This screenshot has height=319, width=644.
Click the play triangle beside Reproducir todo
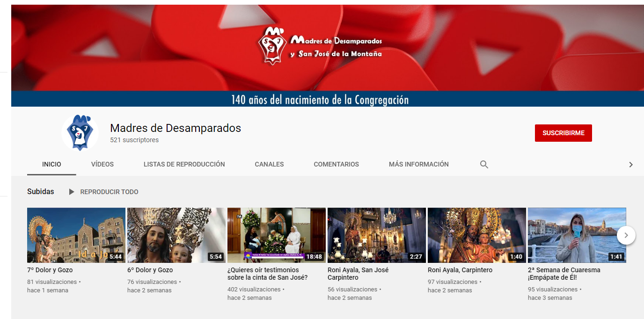(71, 192)
